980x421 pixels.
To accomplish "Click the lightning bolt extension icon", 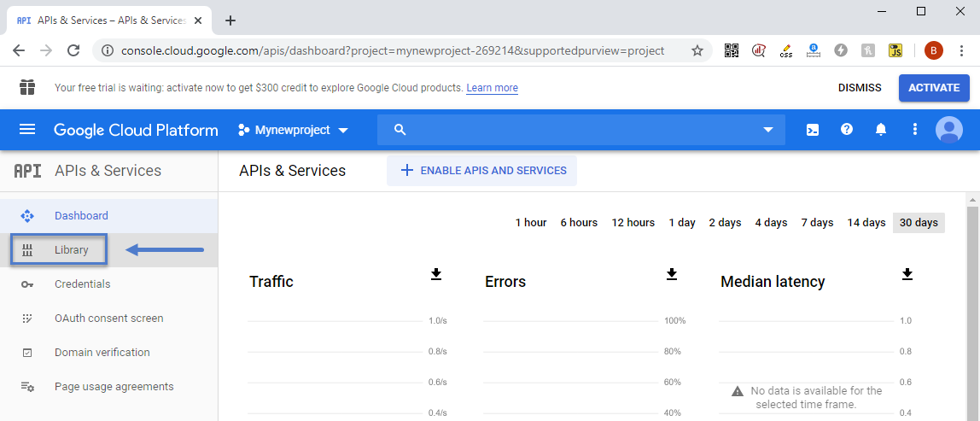I will (x=841, y=50).
